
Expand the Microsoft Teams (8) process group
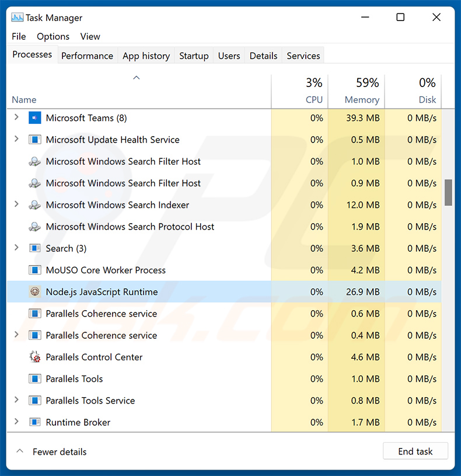point(16,118)
